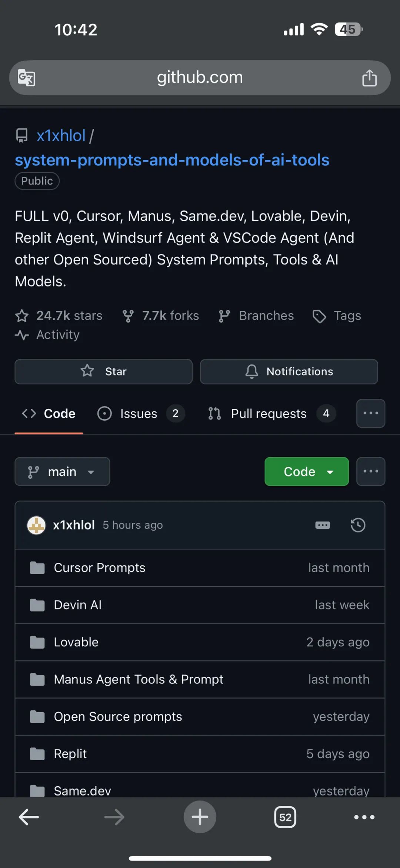Visit the x1xhlol profile link

(61, 135)
